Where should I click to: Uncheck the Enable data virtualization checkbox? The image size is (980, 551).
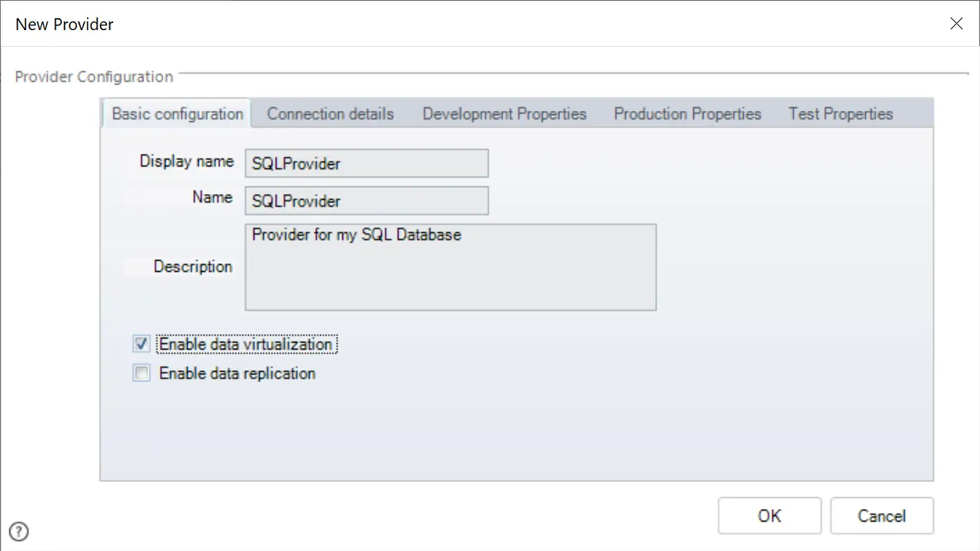tap(142, 344)
